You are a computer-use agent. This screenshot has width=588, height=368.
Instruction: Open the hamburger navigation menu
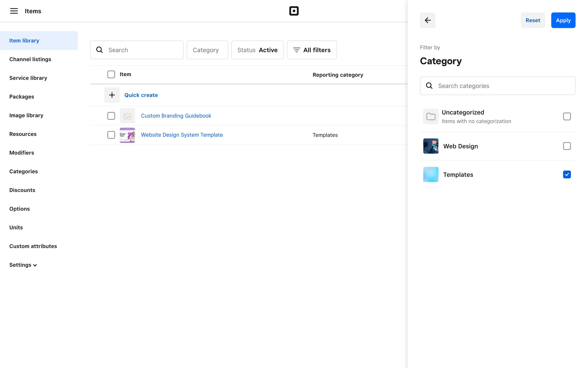[14, 11]
